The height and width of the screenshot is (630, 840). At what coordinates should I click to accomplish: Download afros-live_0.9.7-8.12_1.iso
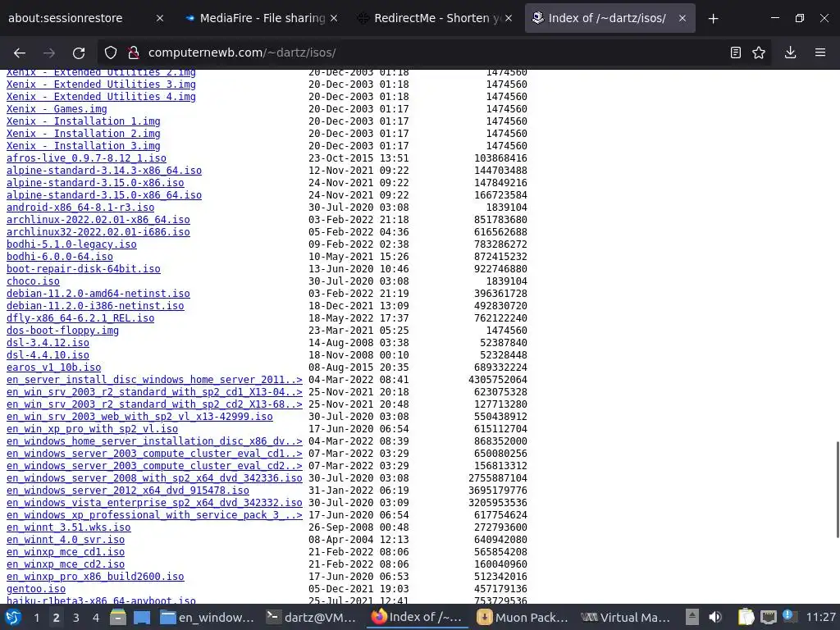(x=86, y=158)
